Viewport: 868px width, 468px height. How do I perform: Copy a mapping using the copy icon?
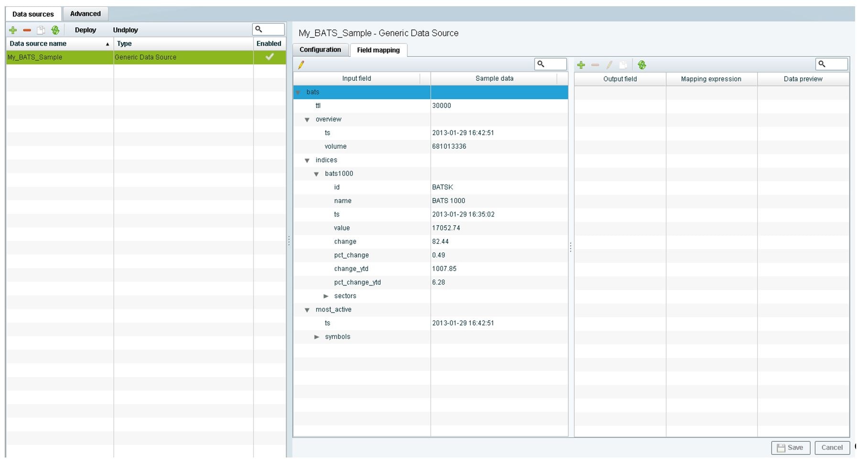point(624,65)
